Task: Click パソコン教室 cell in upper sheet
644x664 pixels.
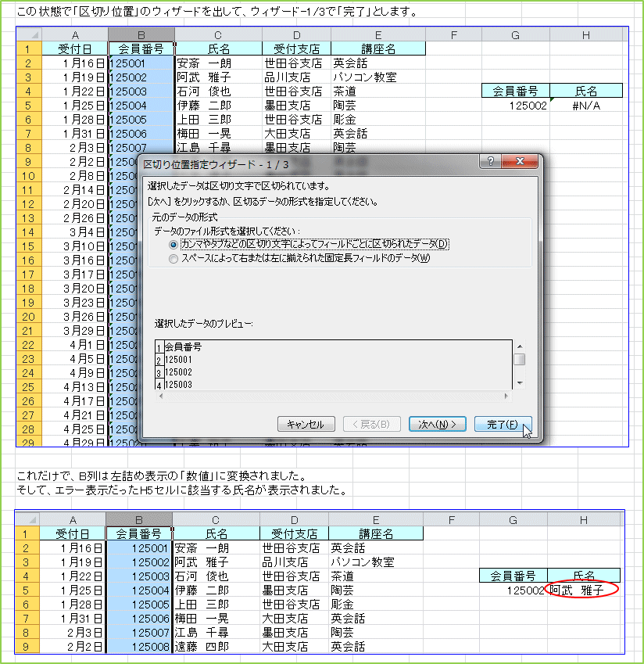Action: tap(377, 77)
